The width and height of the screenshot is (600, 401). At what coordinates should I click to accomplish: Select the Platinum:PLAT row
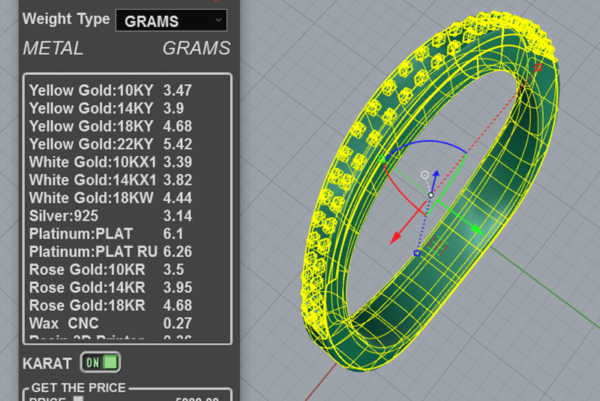127,234
